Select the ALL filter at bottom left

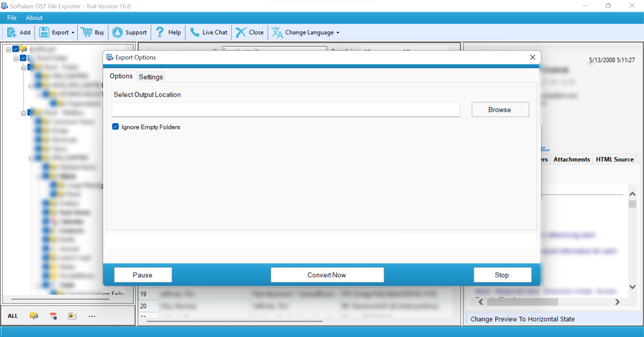[x=13, y=316]
